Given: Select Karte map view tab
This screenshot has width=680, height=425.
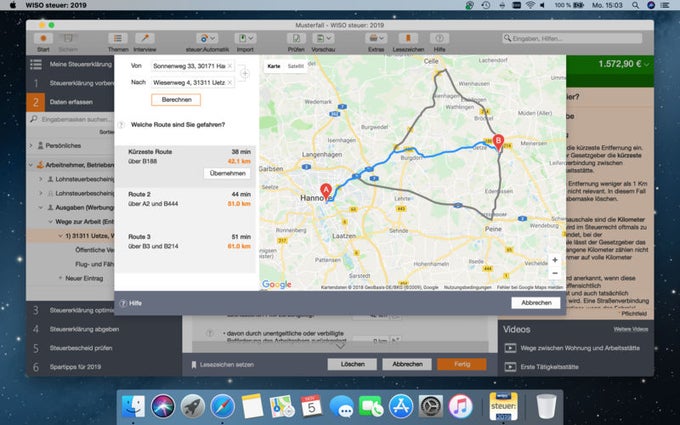Looking at the screenshot, I should pyautogui.click(x=274, y=66).
